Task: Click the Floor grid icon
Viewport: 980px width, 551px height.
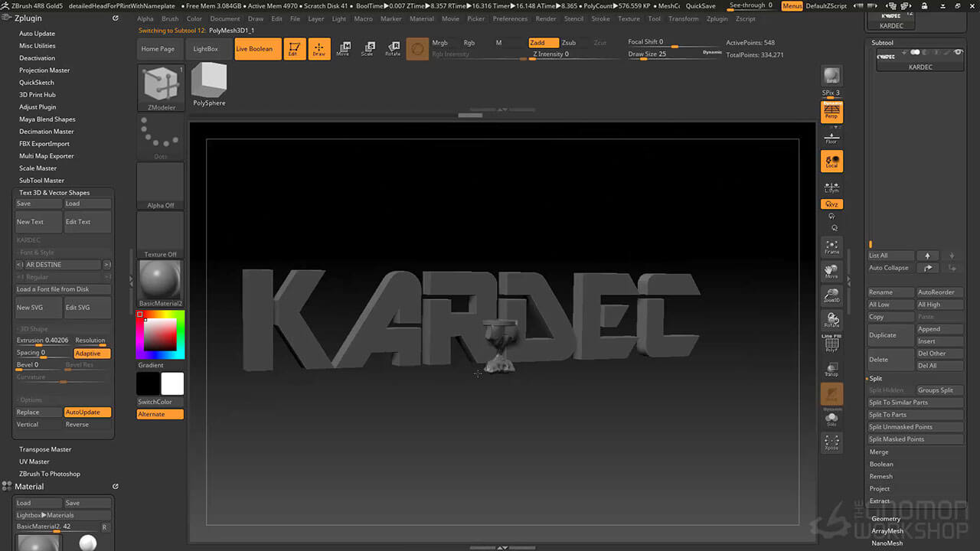Action: [831, 138]
